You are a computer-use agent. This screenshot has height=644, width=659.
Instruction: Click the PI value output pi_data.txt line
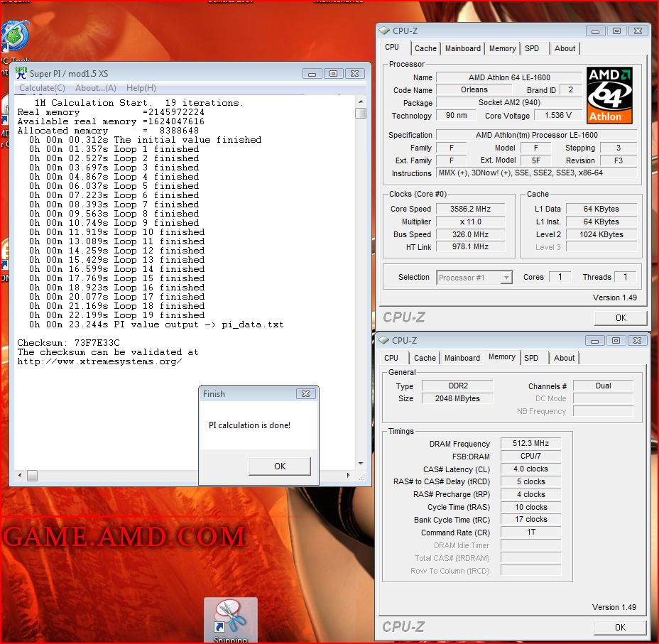click(156, 324)
